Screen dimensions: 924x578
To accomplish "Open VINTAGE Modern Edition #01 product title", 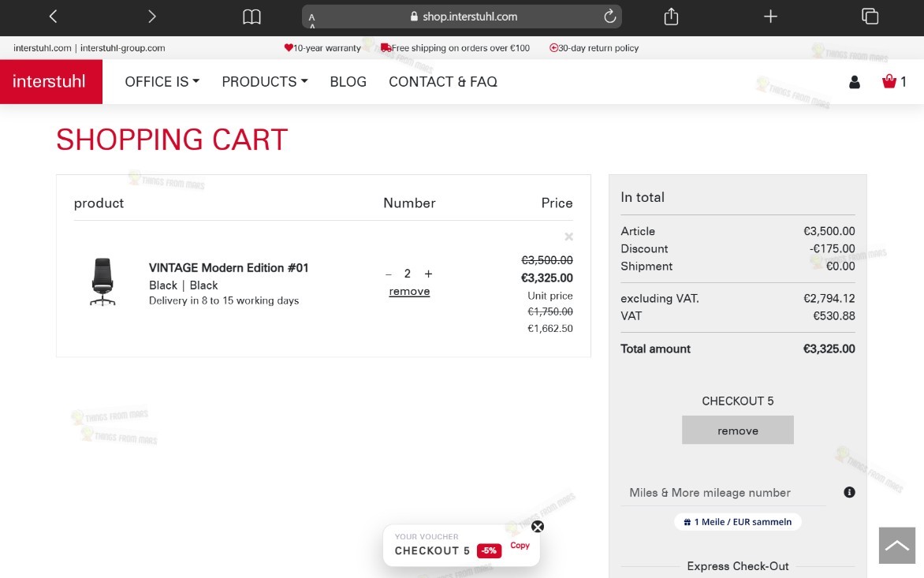I will [229, 267].
